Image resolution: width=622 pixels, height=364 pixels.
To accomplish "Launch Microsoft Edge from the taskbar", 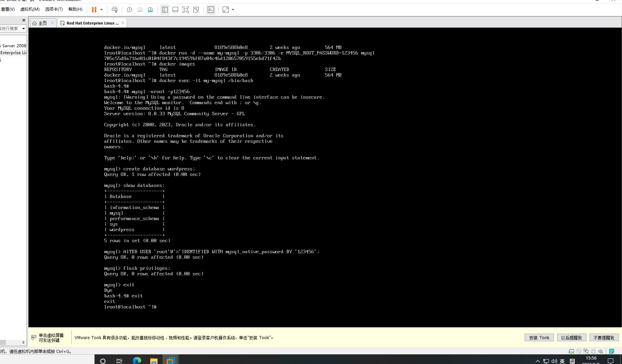I will [x=137, y=361].
